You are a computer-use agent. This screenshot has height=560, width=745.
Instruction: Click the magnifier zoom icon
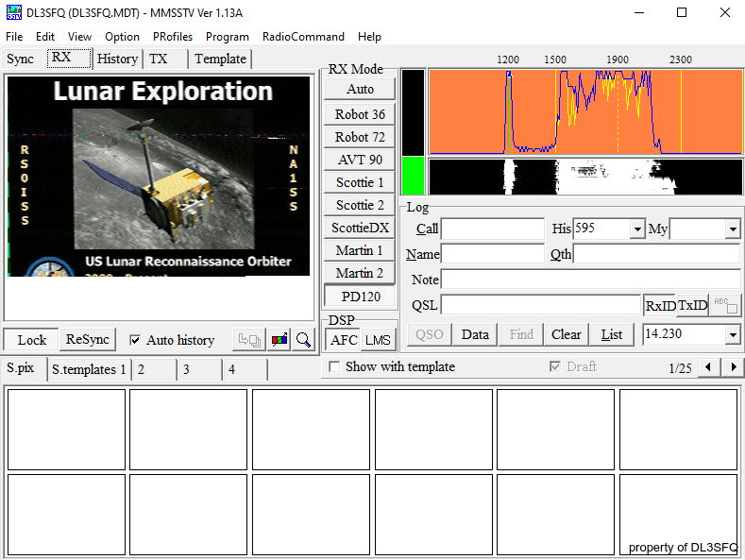tap(303, 340)
